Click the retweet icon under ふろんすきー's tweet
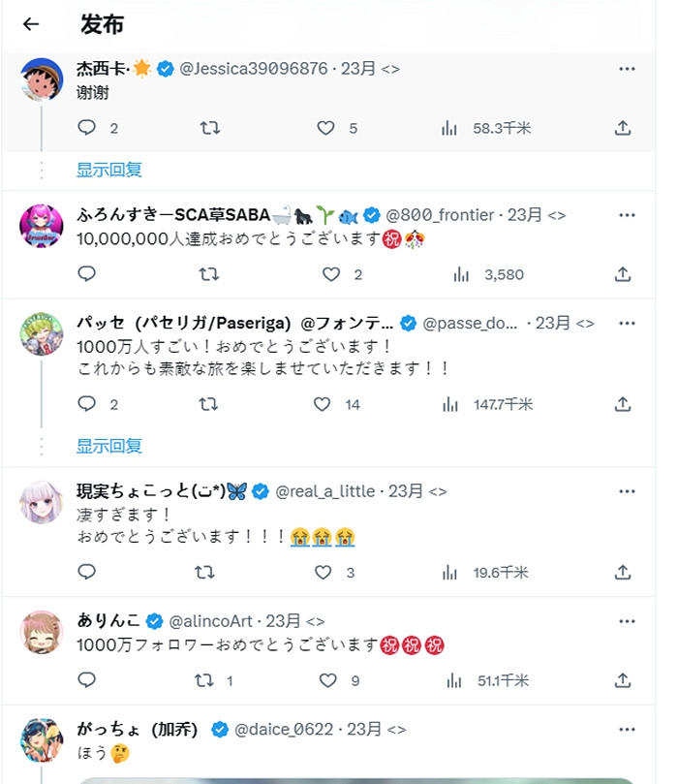This screenshot has width=678, height=784. pyautogui.click(x=209, y=274)
